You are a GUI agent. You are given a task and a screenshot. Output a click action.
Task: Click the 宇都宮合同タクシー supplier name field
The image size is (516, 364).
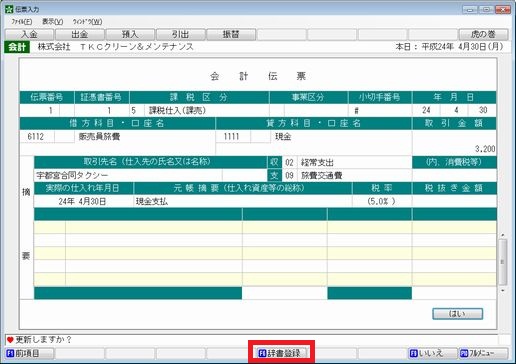(x=128, y=175)
